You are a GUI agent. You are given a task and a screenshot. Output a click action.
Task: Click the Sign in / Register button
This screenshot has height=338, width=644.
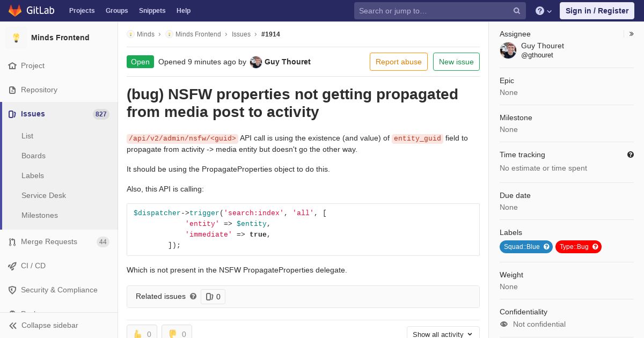coord(597,11)
